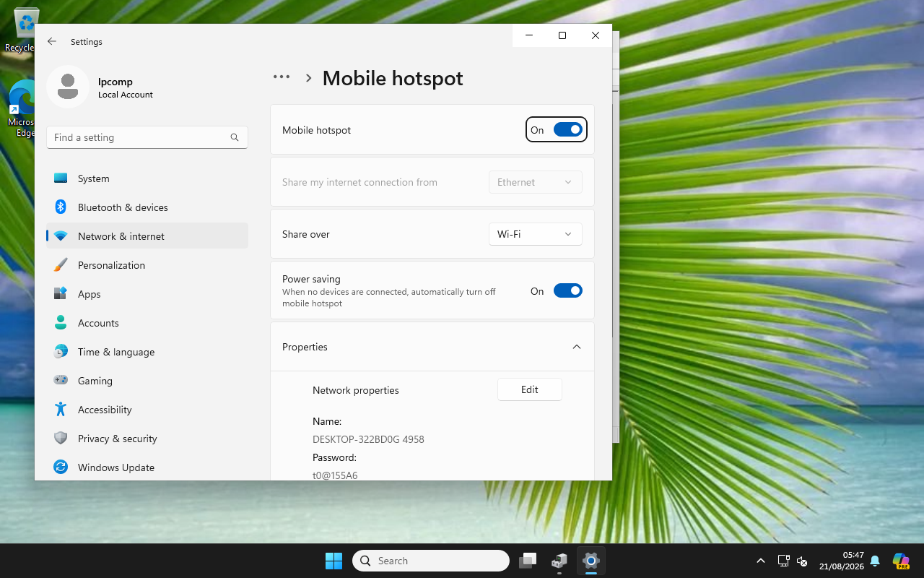
Task: Open the taskbar clock and date
Action: coord(842,561)
